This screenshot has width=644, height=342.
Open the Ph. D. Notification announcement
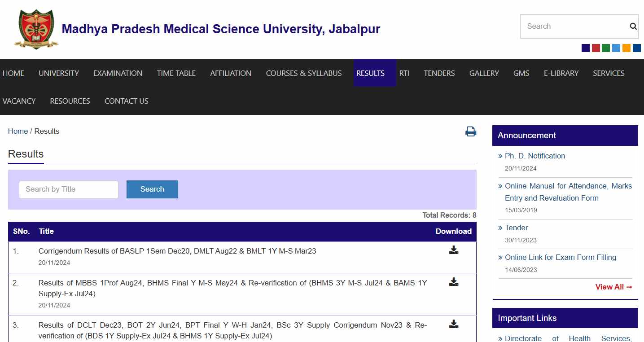pos(535,156)
